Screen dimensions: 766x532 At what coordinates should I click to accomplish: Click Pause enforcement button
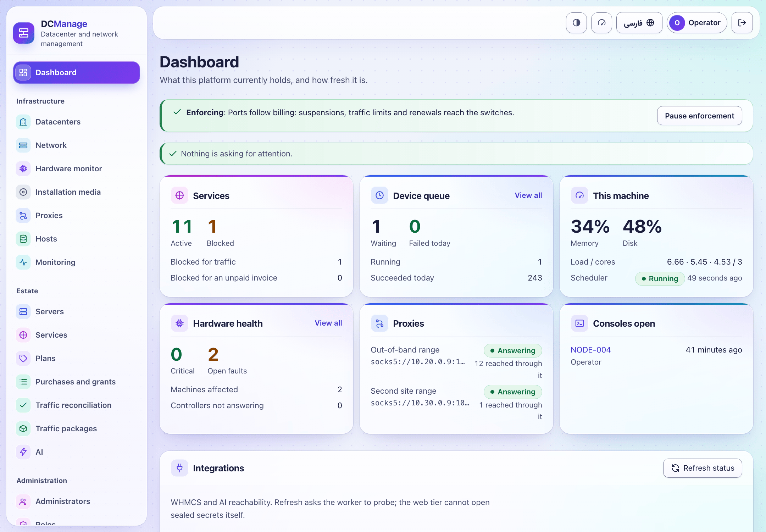point(699,116)
